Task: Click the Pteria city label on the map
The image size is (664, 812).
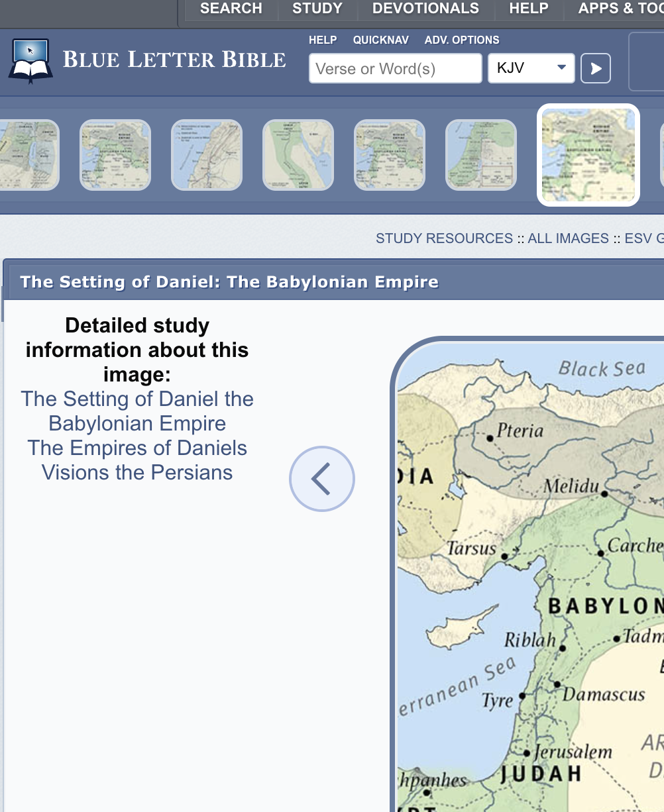Action: (x=520, y=431)
